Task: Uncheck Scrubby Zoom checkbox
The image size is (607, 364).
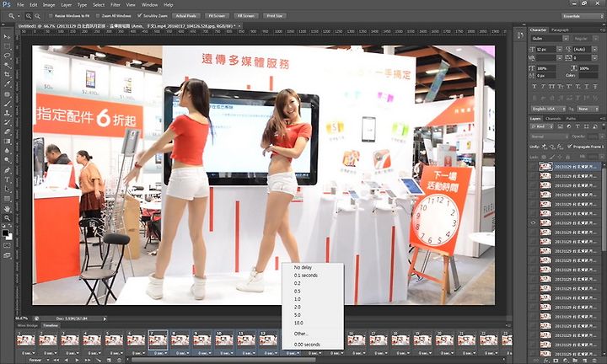Action: 139,16
